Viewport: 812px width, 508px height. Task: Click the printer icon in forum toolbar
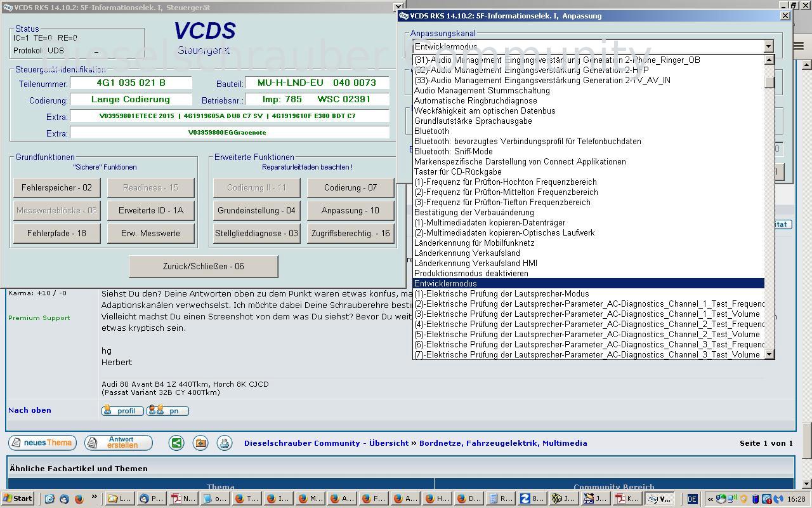pyautogui.click(x=225, y=443)
